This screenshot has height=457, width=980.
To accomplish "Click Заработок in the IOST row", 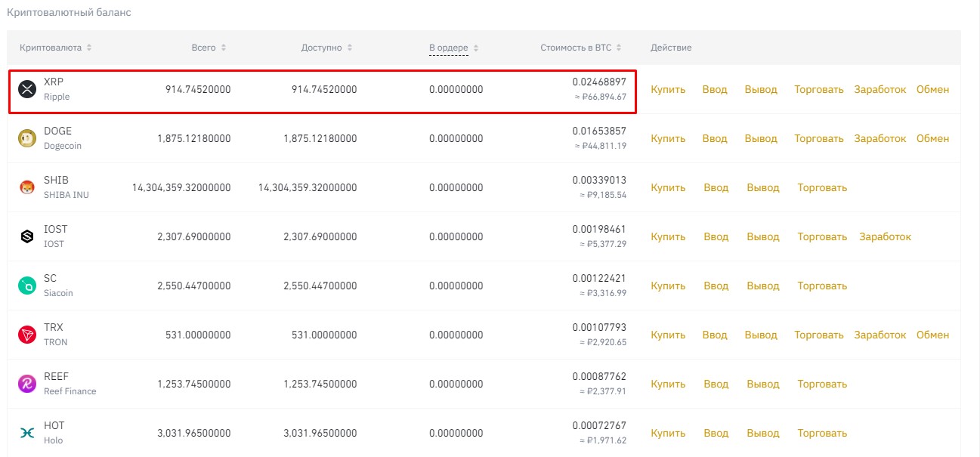I will 886,236.
